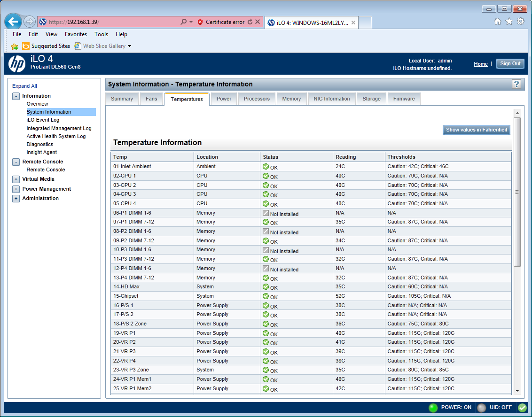This screenshot has width=532, height=417.
Task: Click the HP logo in the iLO header
Action: [17, 64]
